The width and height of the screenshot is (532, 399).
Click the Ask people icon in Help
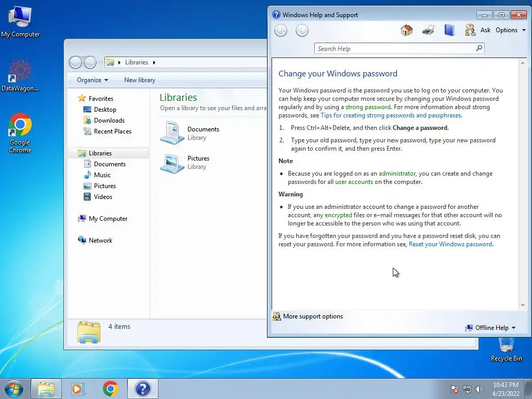[x=470, y=30]
